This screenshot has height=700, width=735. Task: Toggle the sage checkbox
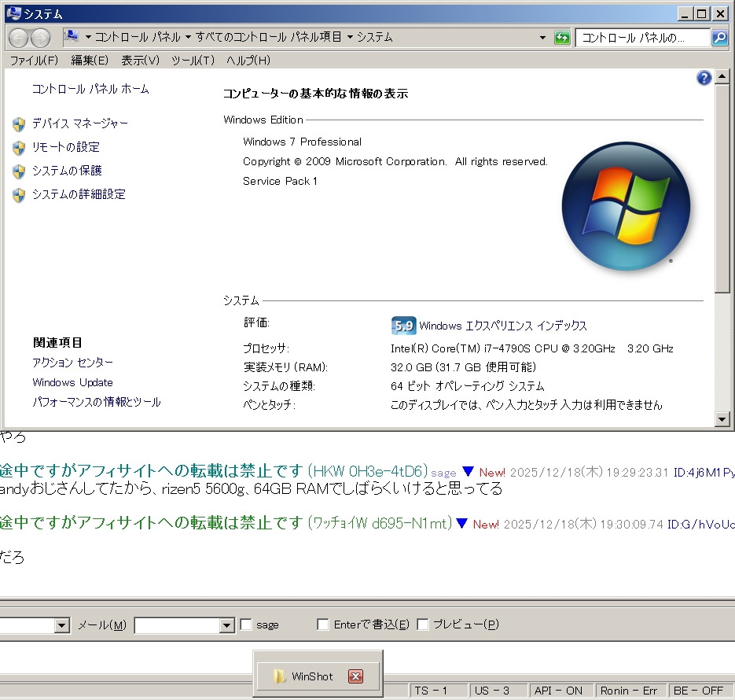(246, 624)
